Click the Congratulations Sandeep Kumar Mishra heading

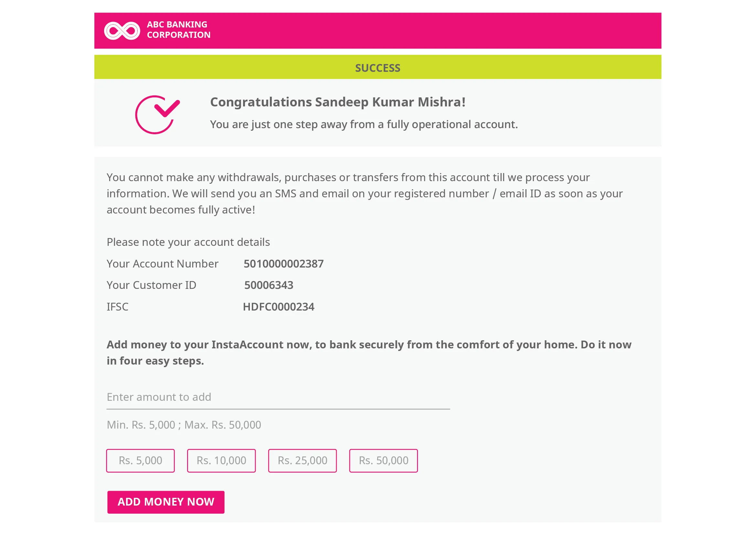pyautogui.click(x=337, y=102)
